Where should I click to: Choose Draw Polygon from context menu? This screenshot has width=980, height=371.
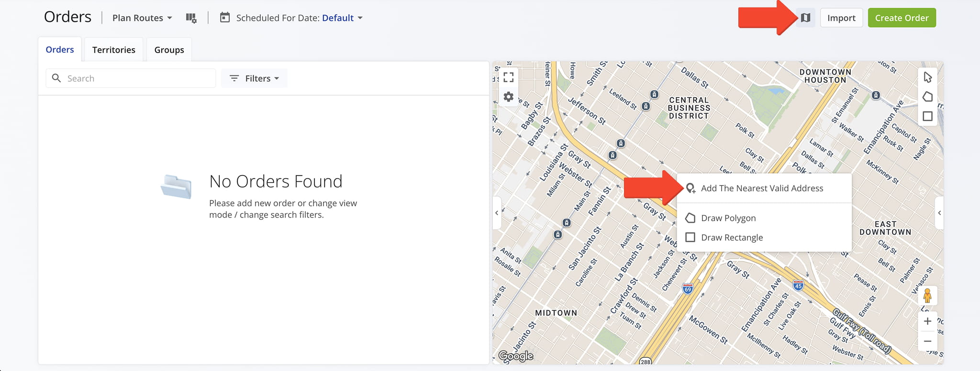764,218
